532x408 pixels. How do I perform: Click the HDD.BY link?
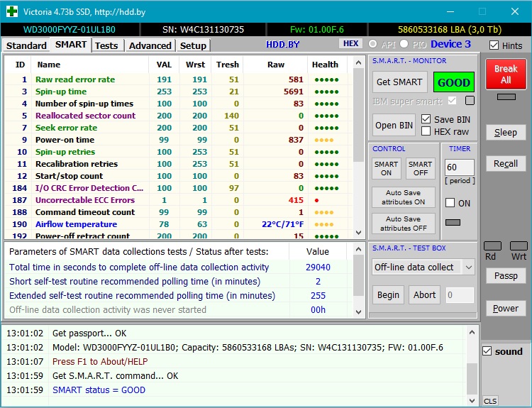282,45
